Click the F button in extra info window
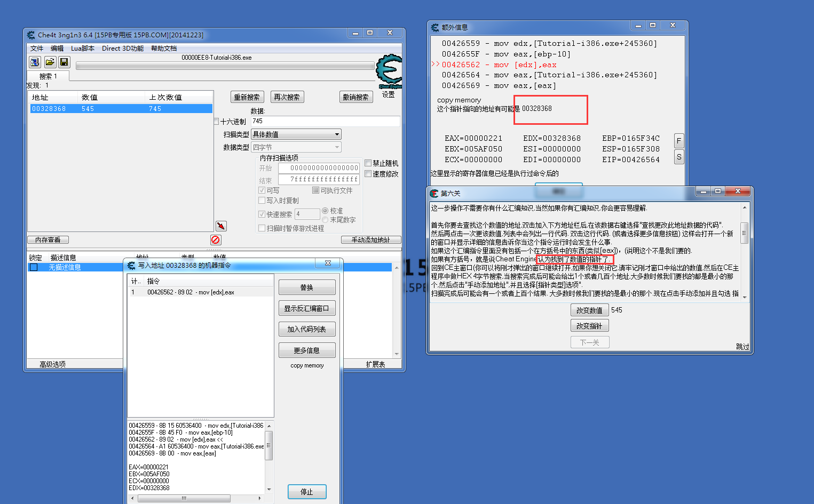Viewport: 814px width, 504px height. tap(679, 141)
